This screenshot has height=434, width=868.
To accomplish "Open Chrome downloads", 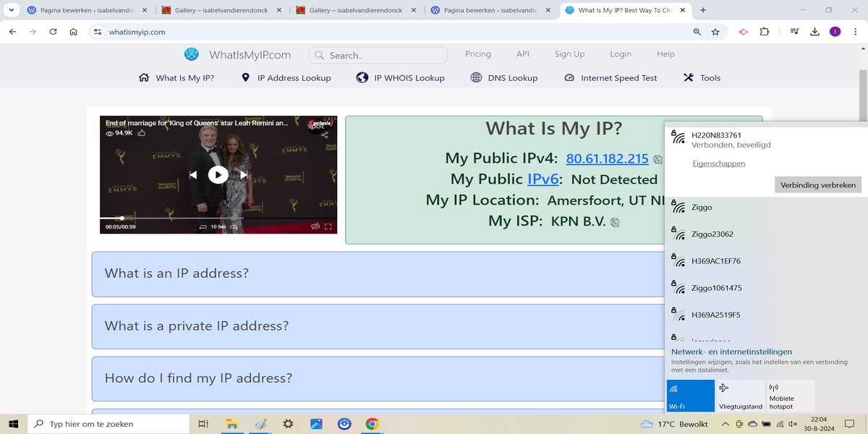I will pos(814,32).
